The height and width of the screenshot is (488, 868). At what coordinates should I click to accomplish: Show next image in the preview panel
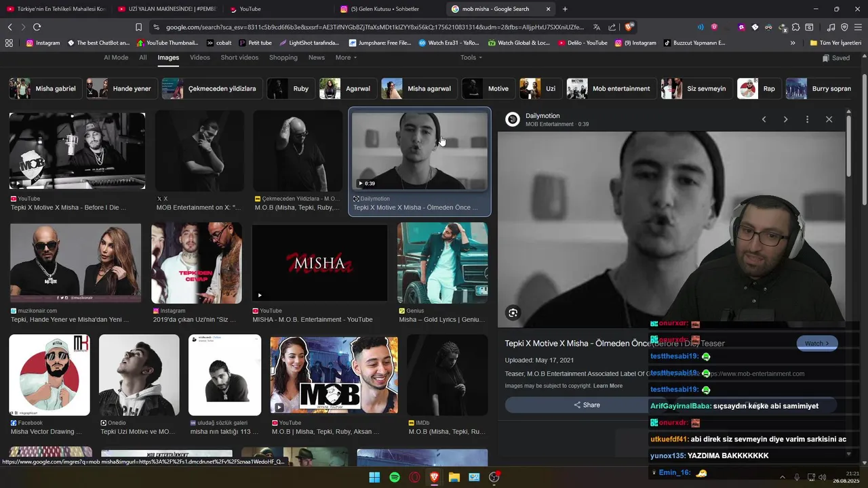(785, 119)
